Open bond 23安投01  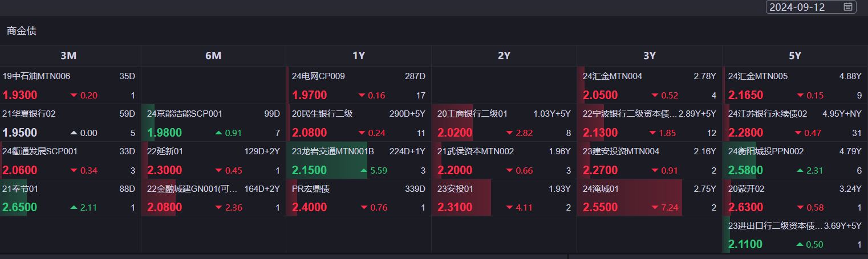point(455,189)
